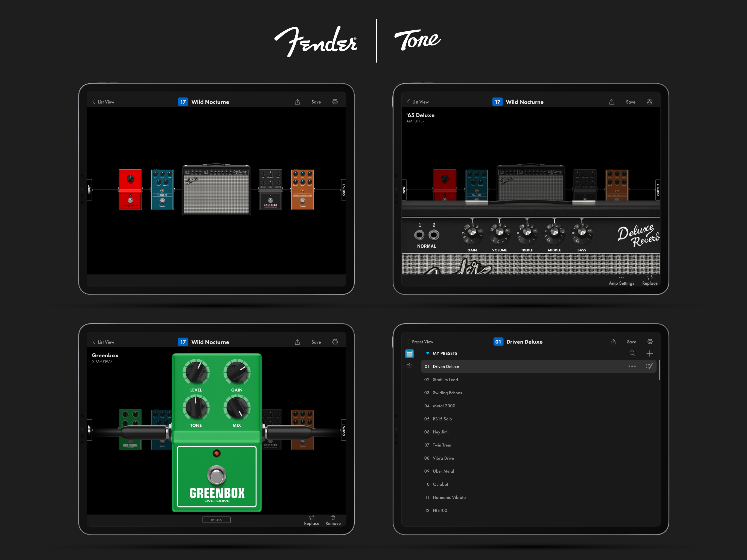This screenshot has height=560, width=747.
Task: Select preset 11 Harmonic Vibrato
Action: [539, 497]
